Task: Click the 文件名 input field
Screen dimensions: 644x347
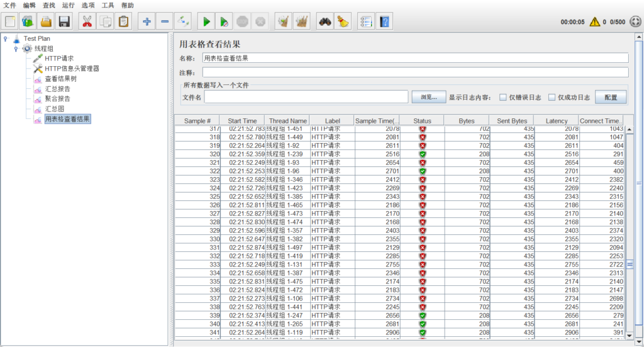Action: coord(306,97)
